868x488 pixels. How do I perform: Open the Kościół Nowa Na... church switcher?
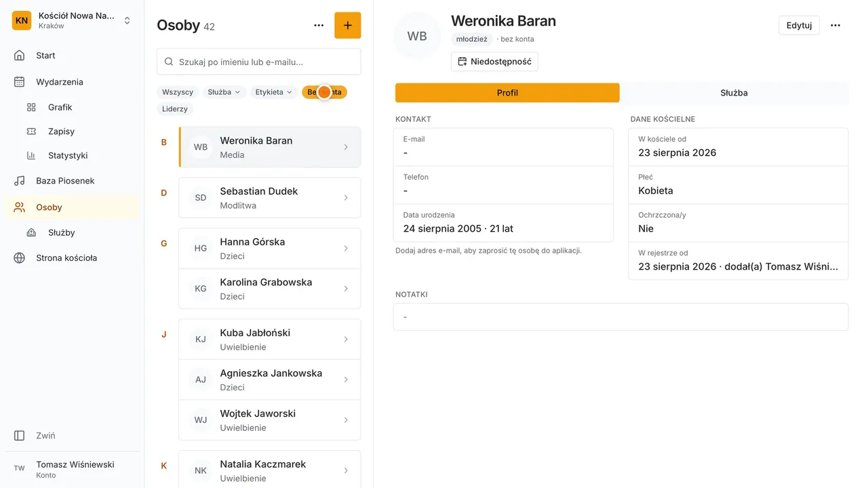[72, 20]
